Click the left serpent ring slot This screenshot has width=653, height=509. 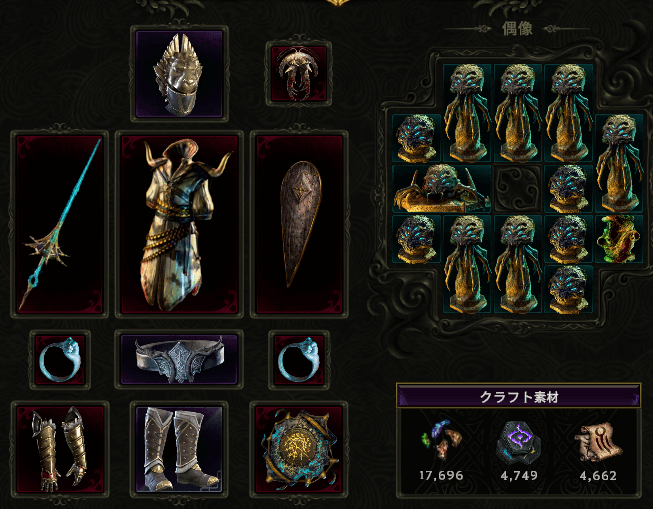[60, 360]
